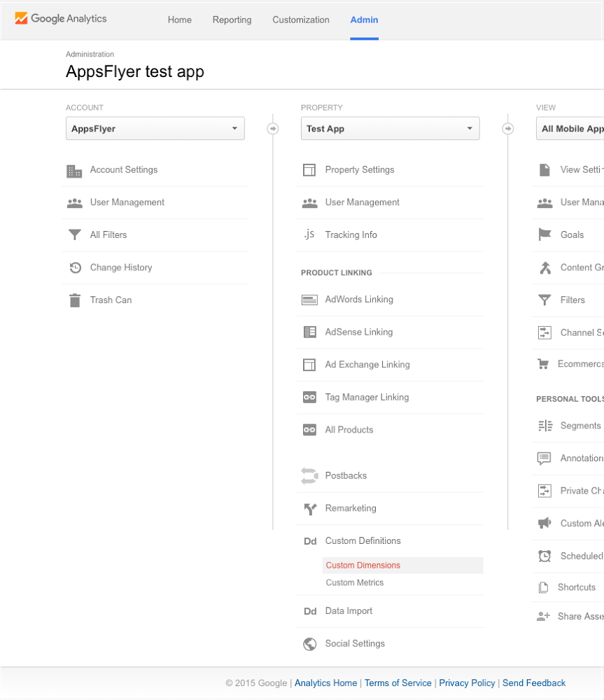Open the Social Settings link

point(355,644)
